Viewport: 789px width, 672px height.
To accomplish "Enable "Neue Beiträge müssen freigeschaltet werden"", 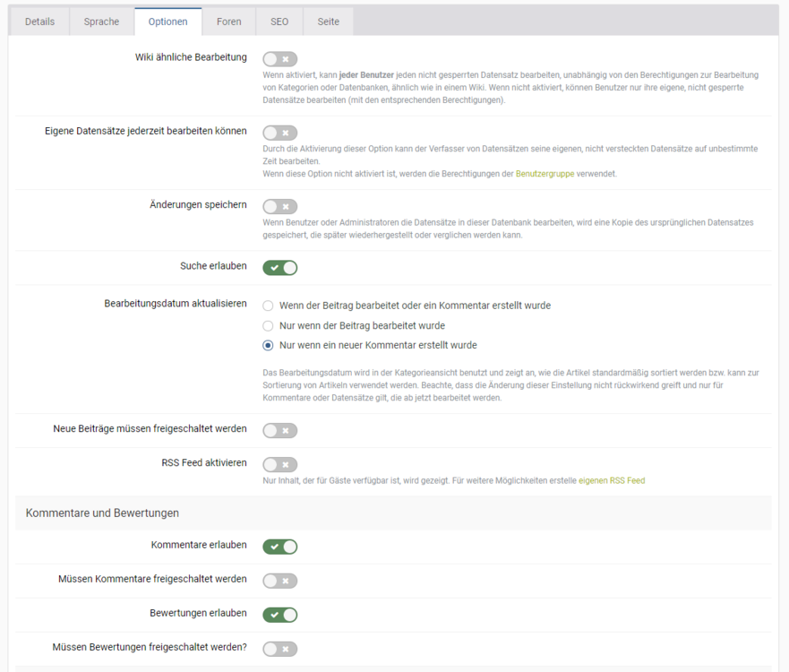I will point(279,430).
